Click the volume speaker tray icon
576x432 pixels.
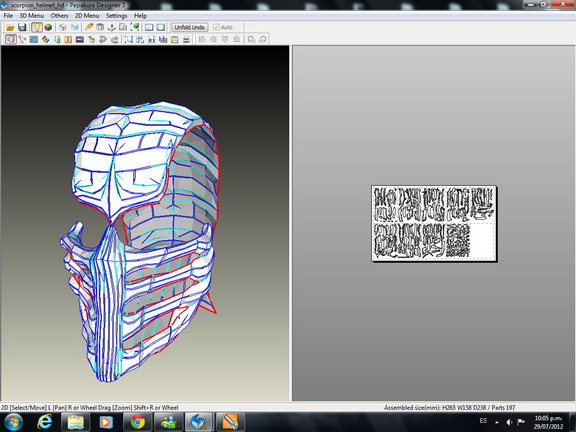click(x=510, y=422)
